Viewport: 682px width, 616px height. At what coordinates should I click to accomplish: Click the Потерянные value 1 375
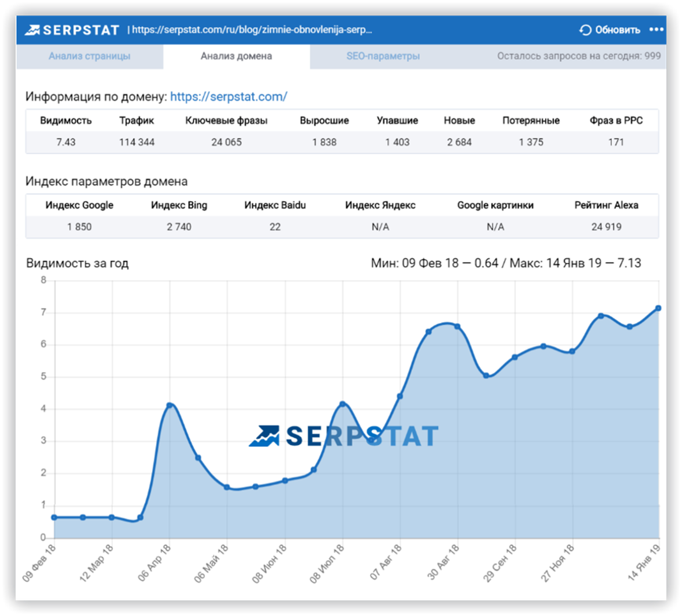pos(531,142)
